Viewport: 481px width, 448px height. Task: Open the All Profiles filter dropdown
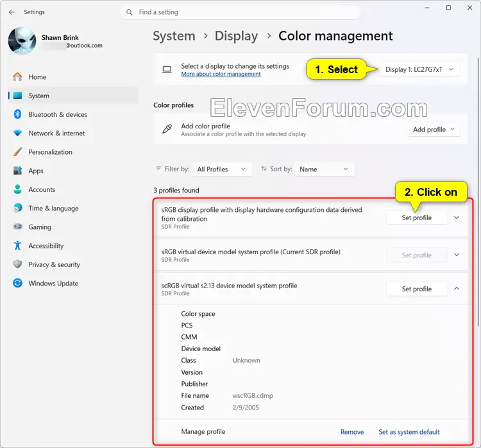(222, 169)
